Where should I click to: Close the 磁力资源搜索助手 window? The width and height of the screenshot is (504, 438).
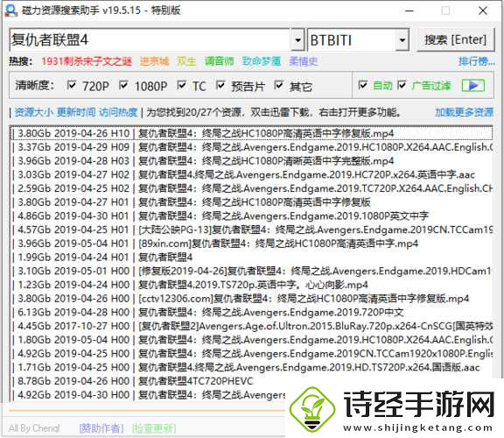click(483, 11)
